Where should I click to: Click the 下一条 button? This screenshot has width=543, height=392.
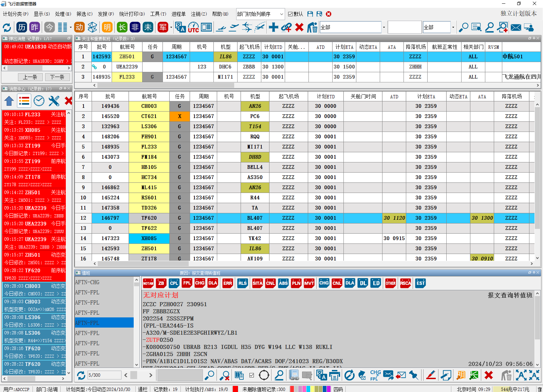pos(57,77)
